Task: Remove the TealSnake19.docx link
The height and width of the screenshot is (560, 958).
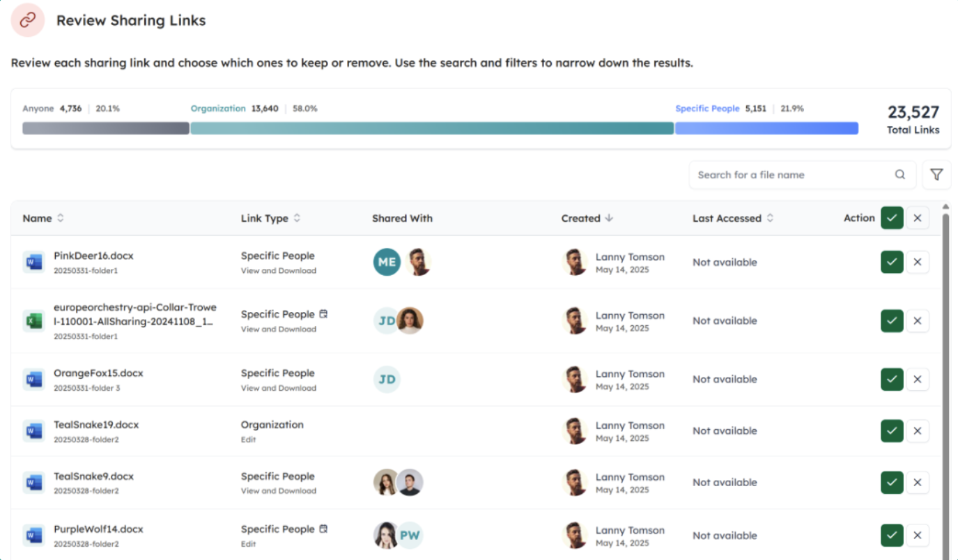Action: (x=918, y=431)
